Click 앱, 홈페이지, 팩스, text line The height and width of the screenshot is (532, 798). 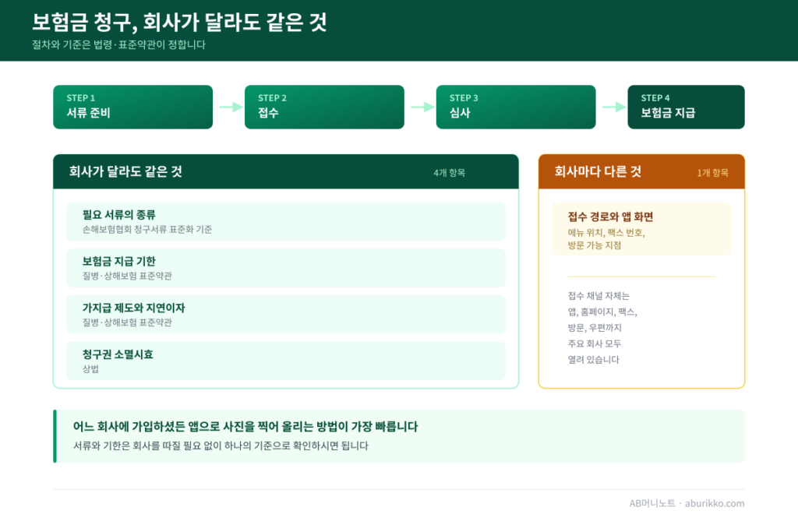click(x=602, y=312)
